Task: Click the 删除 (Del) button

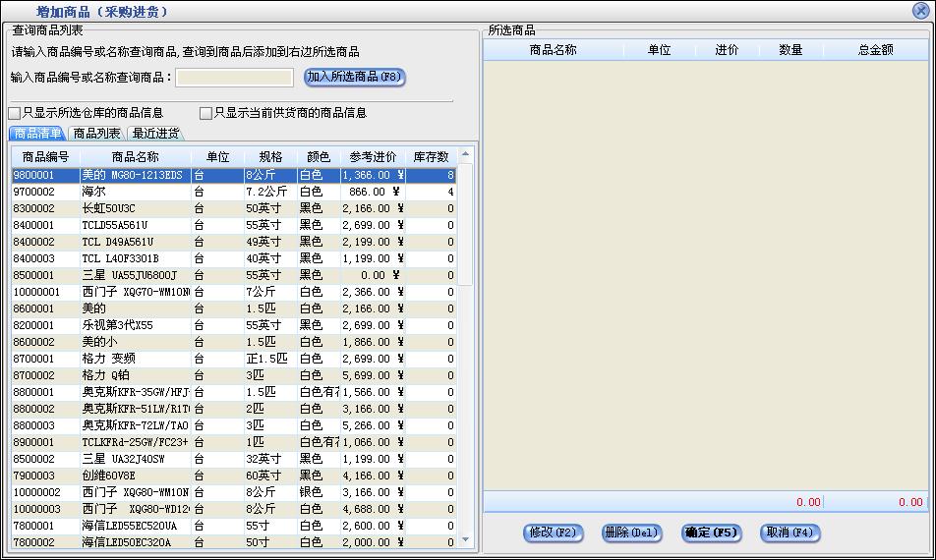Action: coord(629,532)
